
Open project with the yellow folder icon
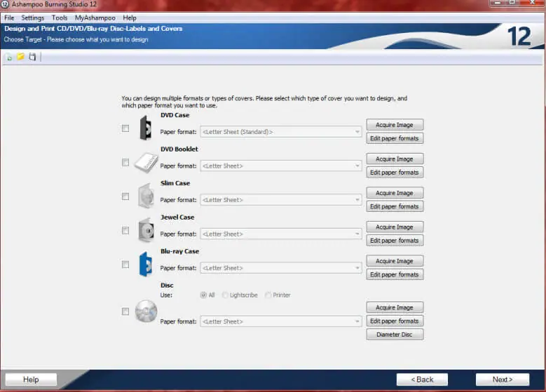tap(21, 56)
